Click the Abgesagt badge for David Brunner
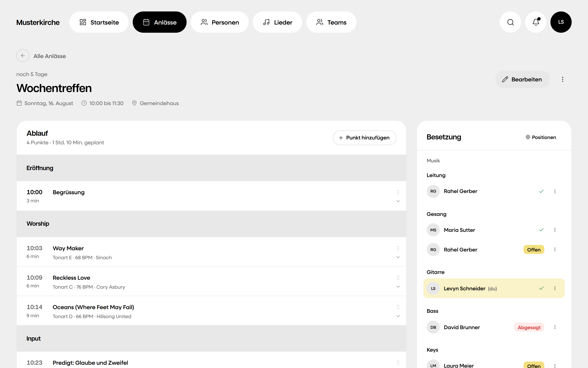Viewport: 588px width, 368px height. [x=529, y=327]
